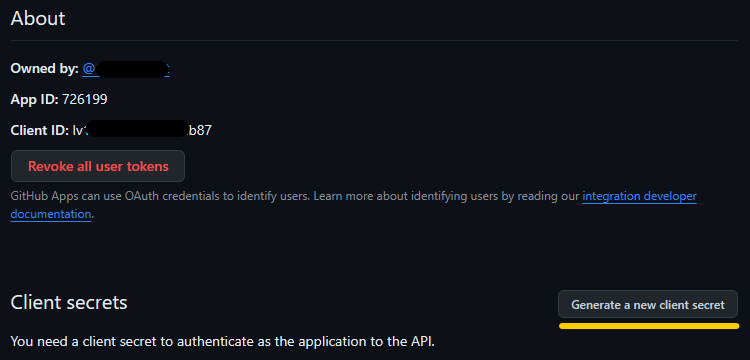Open the redacted owner profile link
This screenshot has width=750, height=360.
click(x=126, y=68)
